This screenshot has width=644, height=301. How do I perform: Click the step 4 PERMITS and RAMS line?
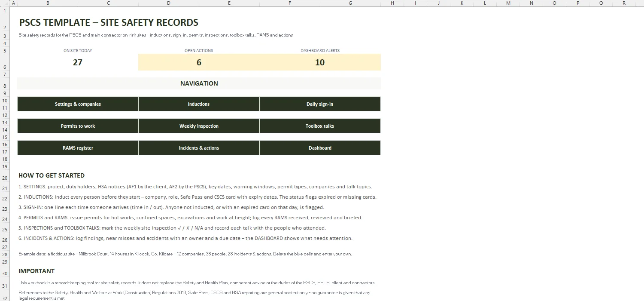coord(190,218)
